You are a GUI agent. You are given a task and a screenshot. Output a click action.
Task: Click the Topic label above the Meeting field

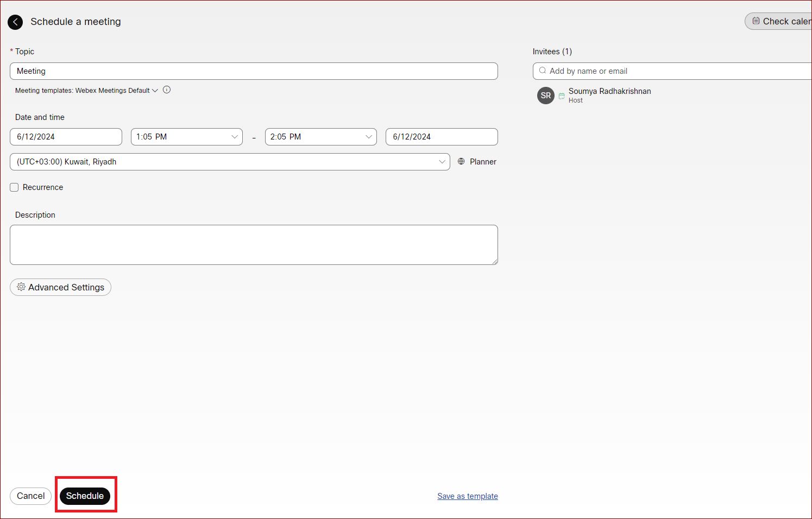pyautogui.click(x=24, y=52)
